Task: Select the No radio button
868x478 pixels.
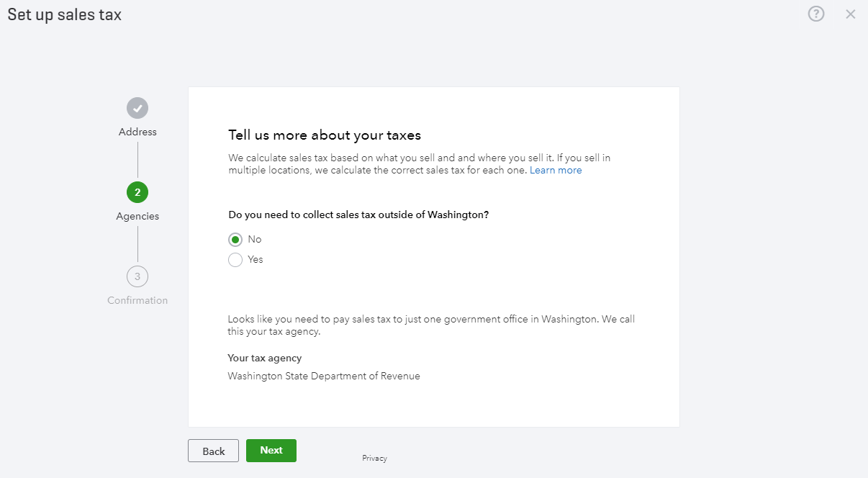Action: 235,240
